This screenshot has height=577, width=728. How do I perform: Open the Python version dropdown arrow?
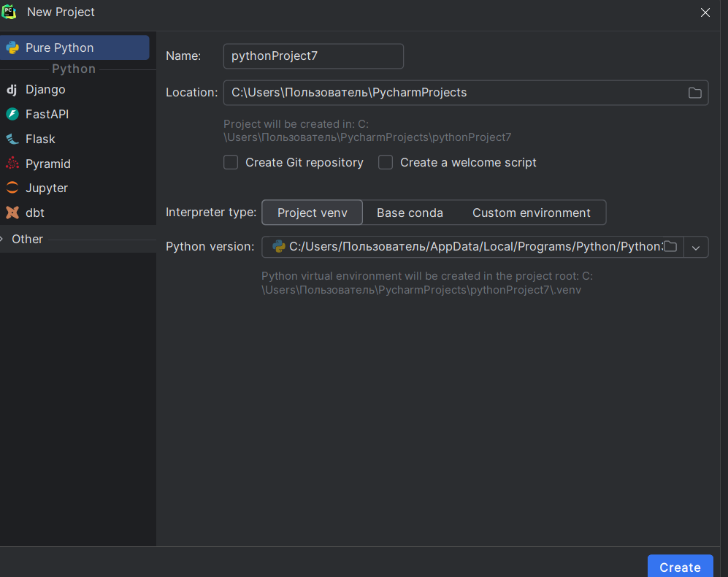[695, 247]
